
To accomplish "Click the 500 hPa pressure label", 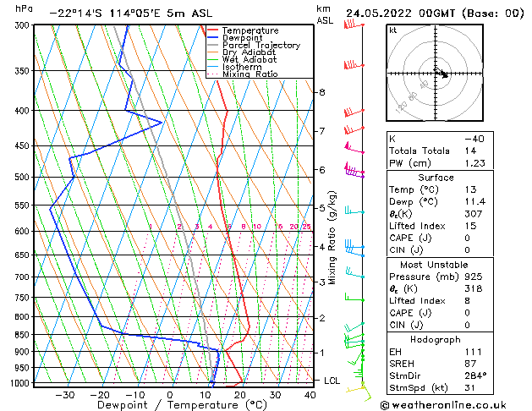I will click(x=24, y=177).
